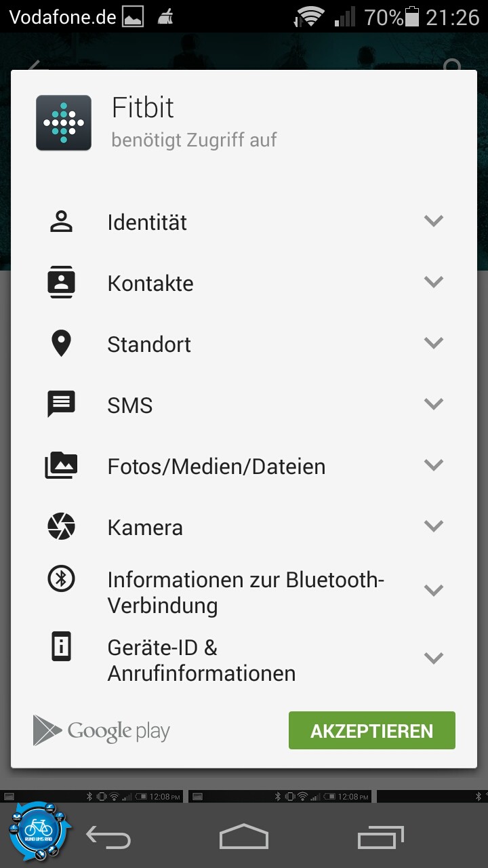Image resolution: width=488 pixels, height=868 pixels.
Task: Tap the Google Play logo
Action: [102, 730]
